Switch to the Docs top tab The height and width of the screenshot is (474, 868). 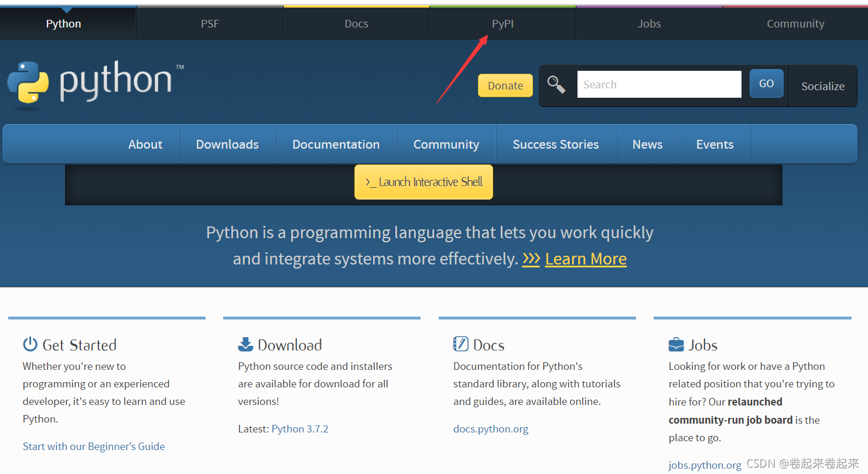tap(357, 24)
